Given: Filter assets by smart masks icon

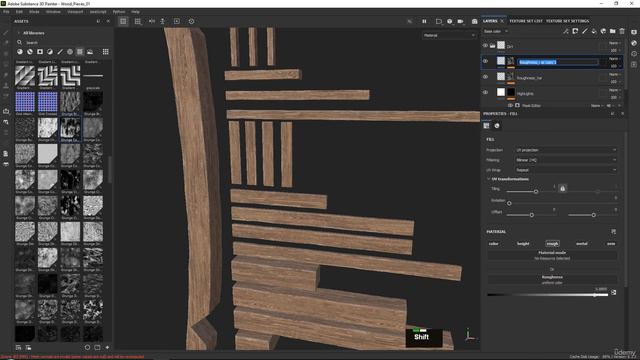Looking at the screenshot, I should [x=40, y=52].
